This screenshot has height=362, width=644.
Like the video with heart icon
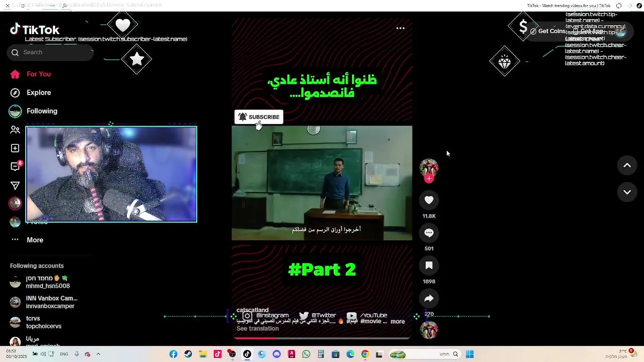(x=429, y=200)
